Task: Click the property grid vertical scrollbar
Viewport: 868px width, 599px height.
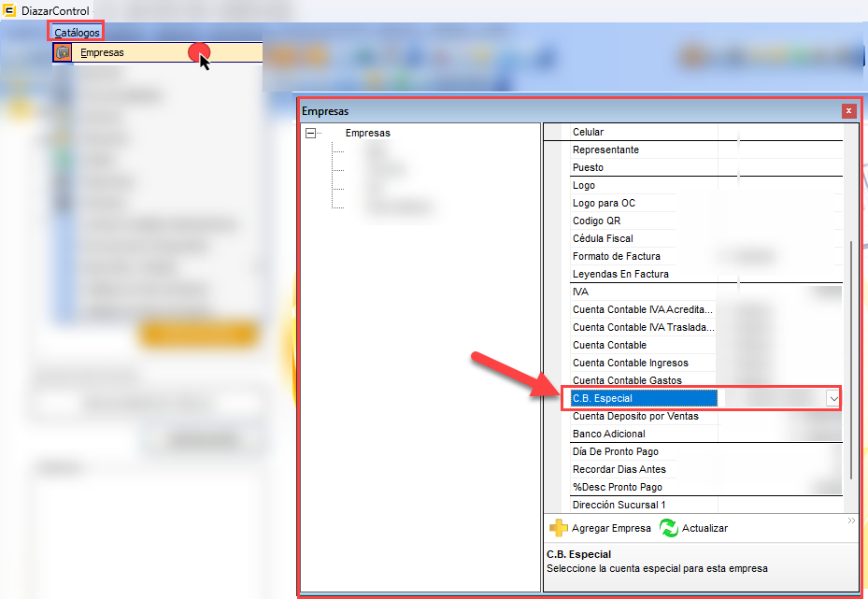Action: 849,355
